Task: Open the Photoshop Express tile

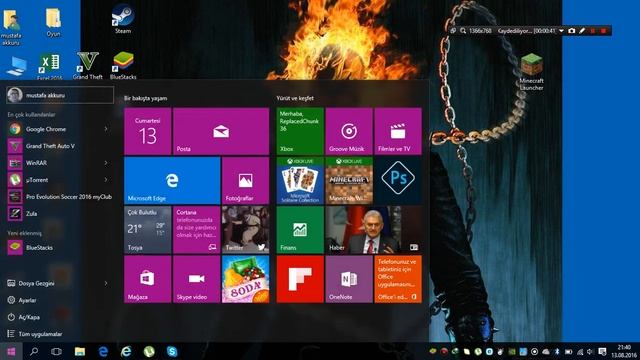Action: tap(398, 181)
